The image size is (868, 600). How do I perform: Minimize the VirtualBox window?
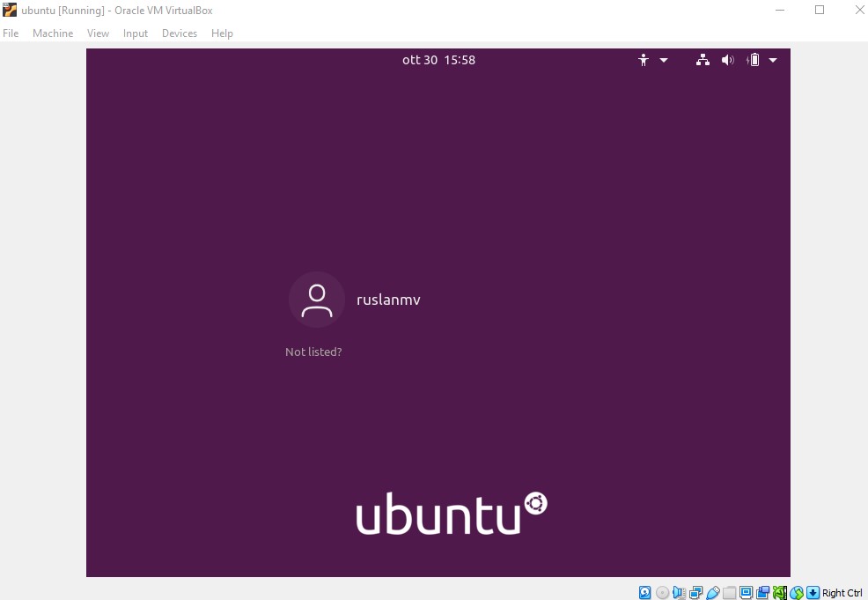click(780, 10)
